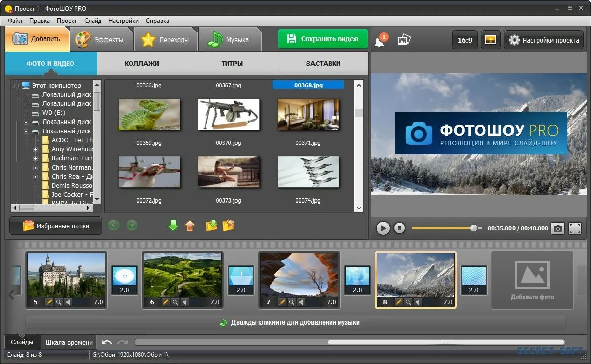
Task: Expand the WD (E:) drive node
Action: pyautogui.click(x=26, y=113)
